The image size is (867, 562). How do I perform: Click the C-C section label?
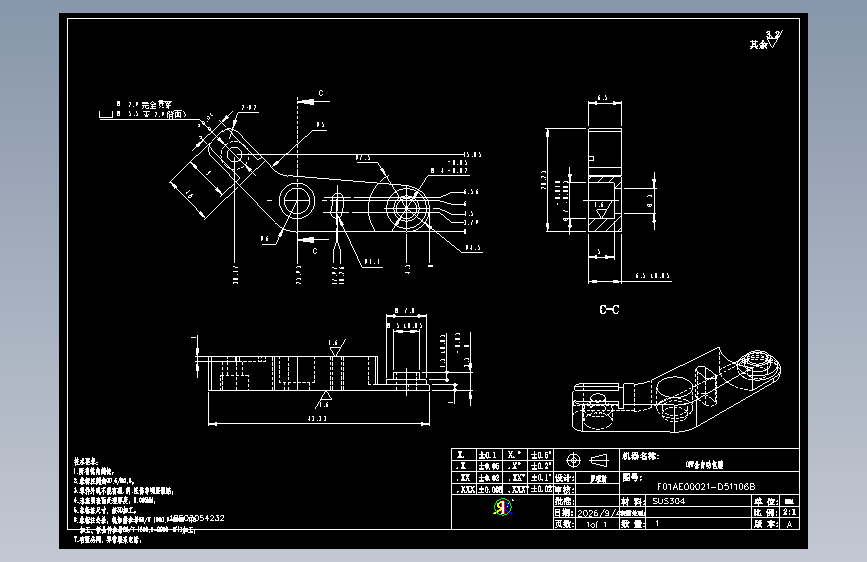609,310
